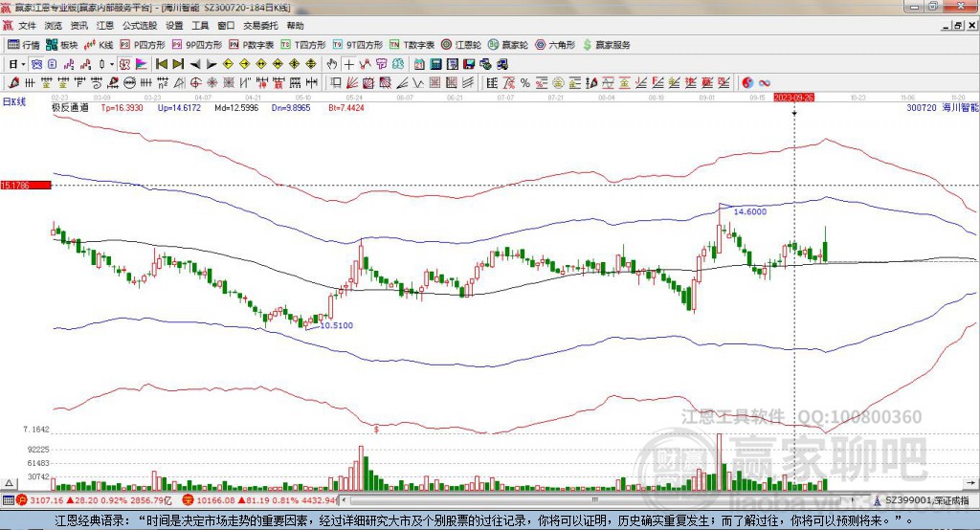980x530 pixels.
Task: Click the Up=14.6172 value
Action: 179,107
